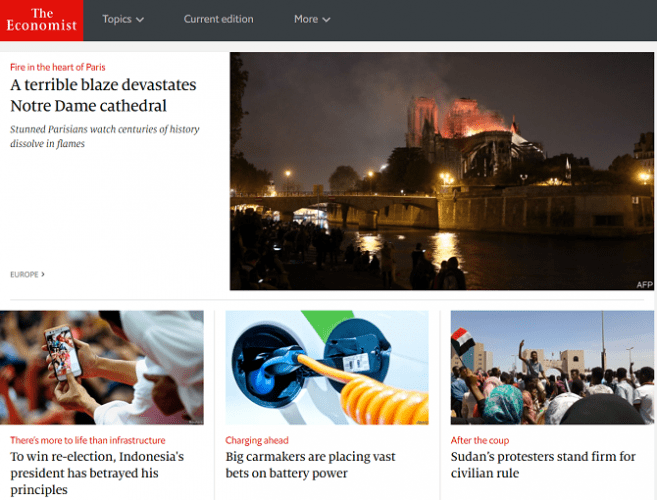The image size is (657, 500).
Task: Click The Economist logo
Action: coord(41,20)
